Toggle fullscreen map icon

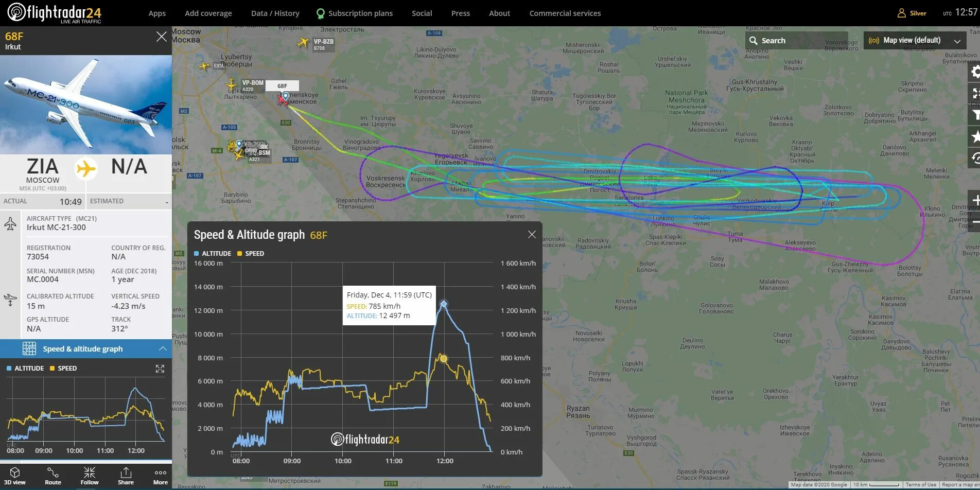975,93
